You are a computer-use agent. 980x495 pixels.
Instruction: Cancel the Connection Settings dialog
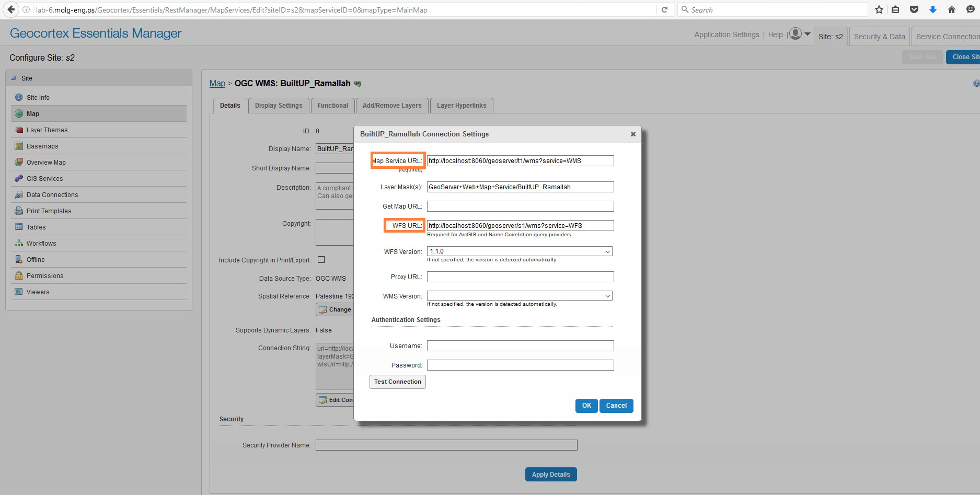coord(616,406)
